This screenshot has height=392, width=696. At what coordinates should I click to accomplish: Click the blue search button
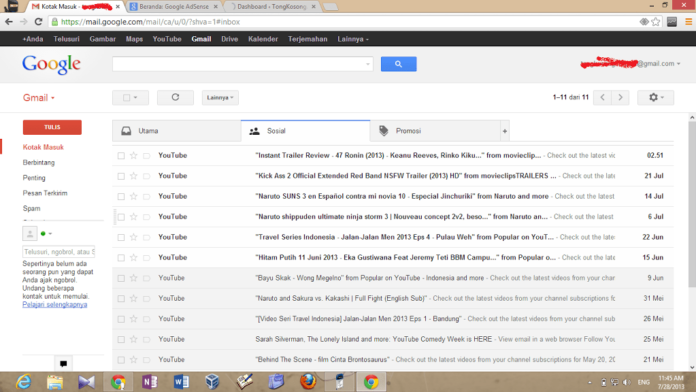click(x=398, y=64)
